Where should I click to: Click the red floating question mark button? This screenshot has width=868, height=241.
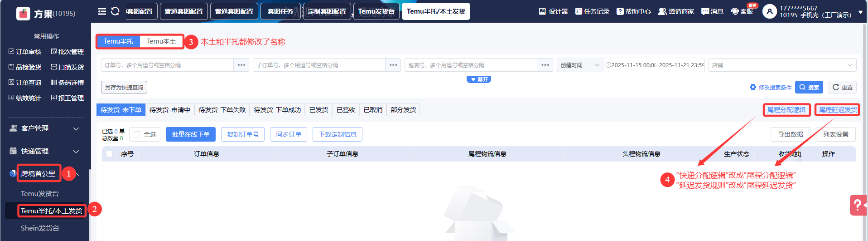[857, 205]
